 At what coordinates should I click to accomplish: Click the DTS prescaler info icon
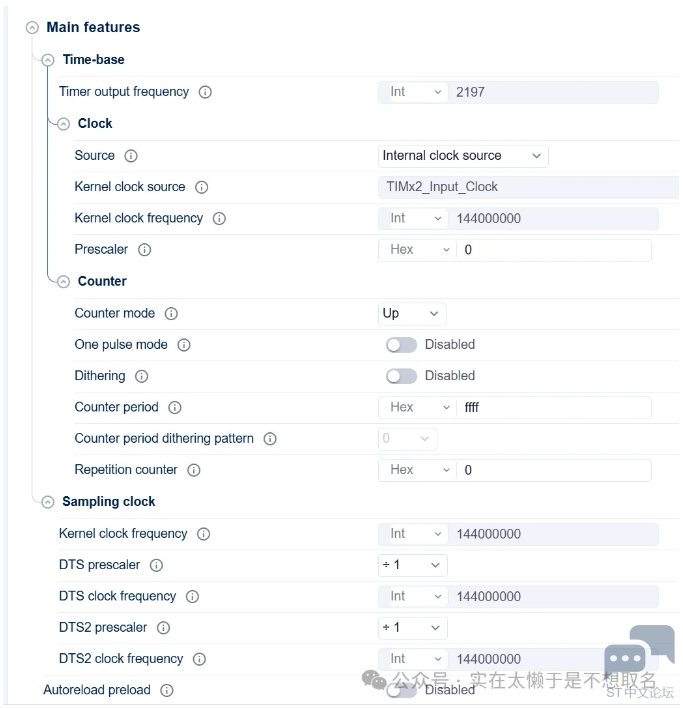point(156,565)
